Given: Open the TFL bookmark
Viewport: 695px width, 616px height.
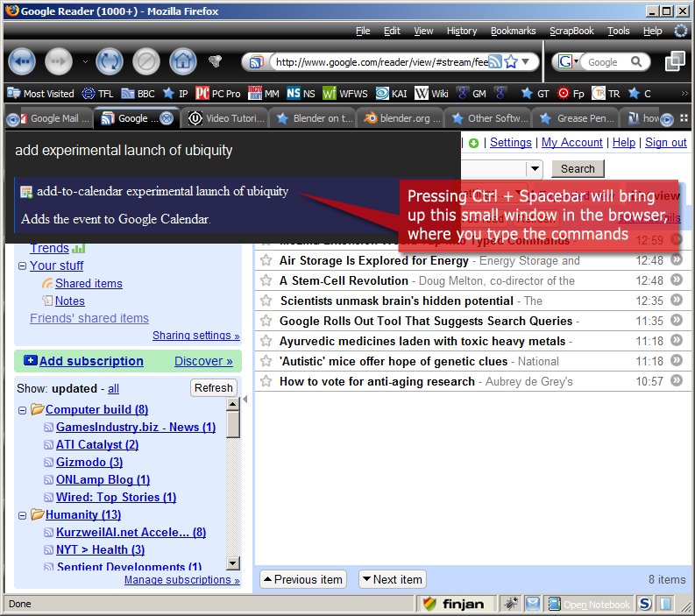Looking at the screenshot, I should tap(98, 94).
